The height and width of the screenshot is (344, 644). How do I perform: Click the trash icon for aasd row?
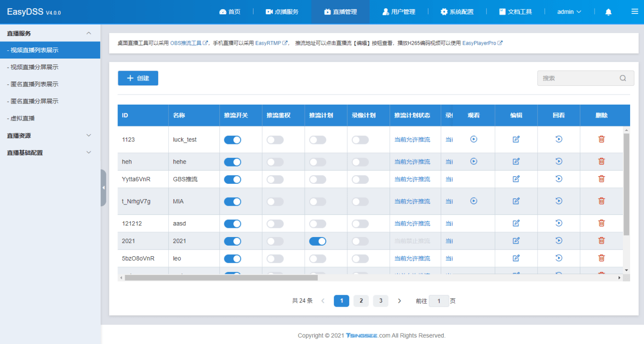click(x=601, y=223)
